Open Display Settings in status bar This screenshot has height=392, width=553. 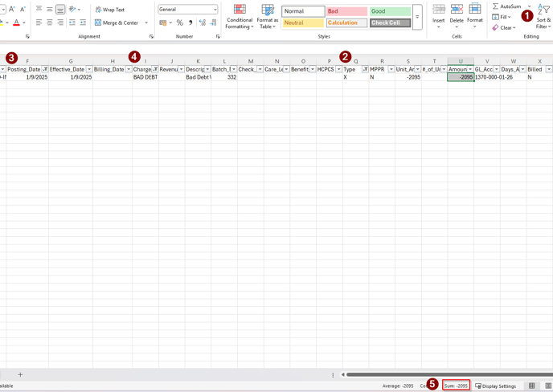point(495,386)
